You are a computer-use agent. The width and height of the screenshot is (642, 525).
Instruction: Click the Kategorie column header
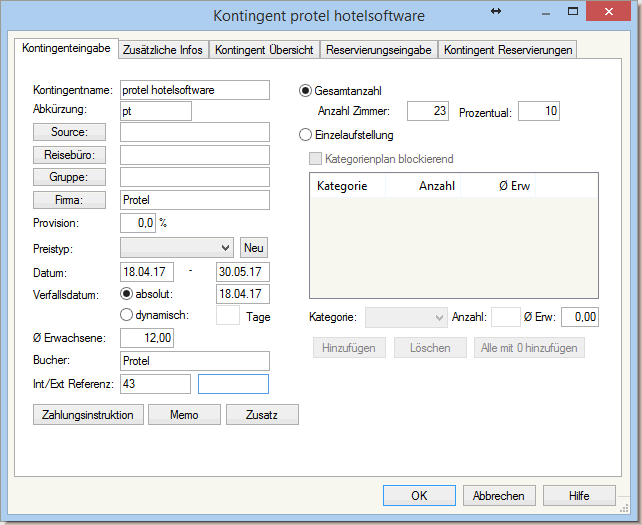coord(348,186)
